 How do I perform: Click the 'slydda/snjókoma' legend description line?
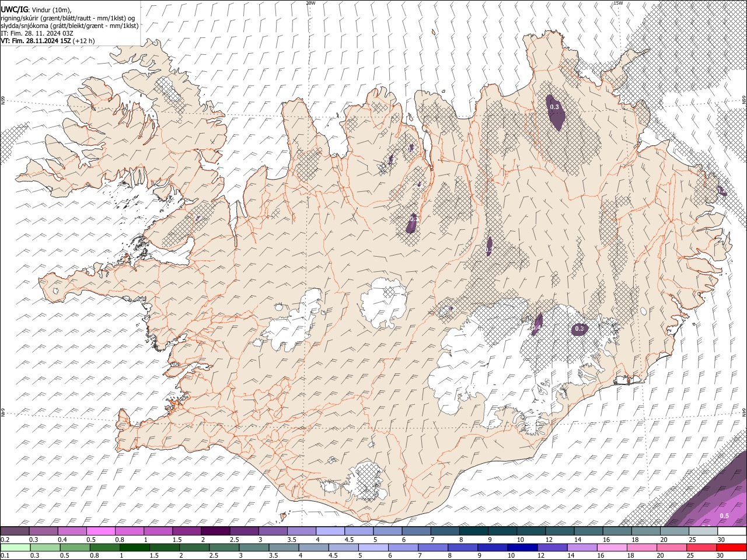tap(69, 26)
